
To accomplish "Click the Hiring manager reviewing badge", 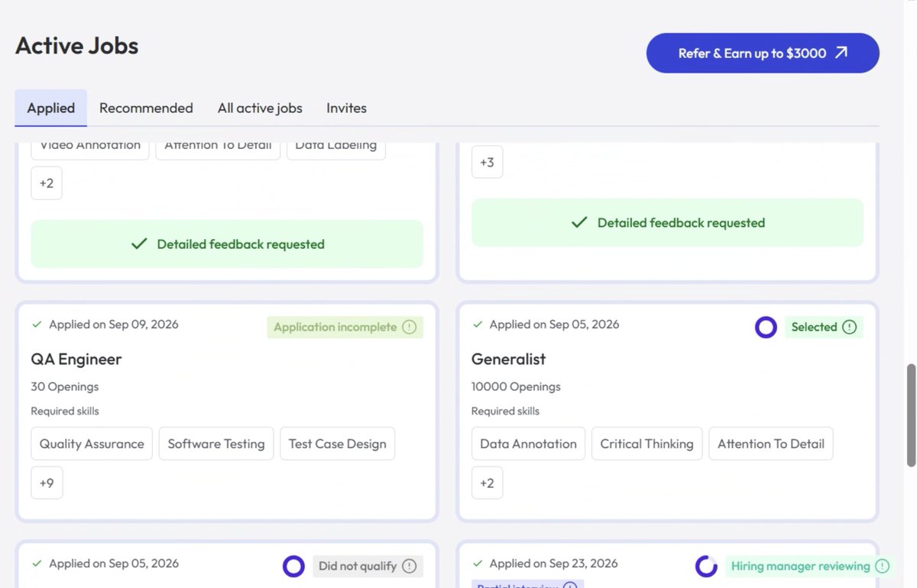I will [808, 566].
